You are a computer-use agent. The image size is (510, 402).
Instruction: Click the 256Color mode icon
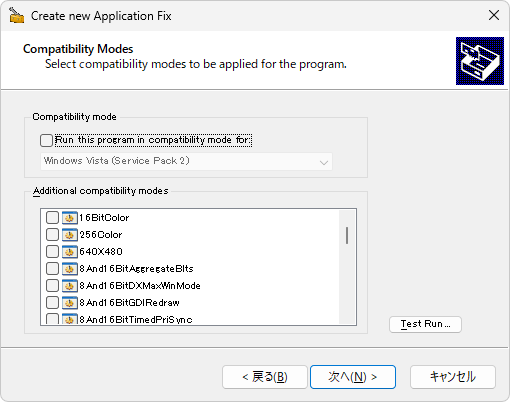coord(69,235)
